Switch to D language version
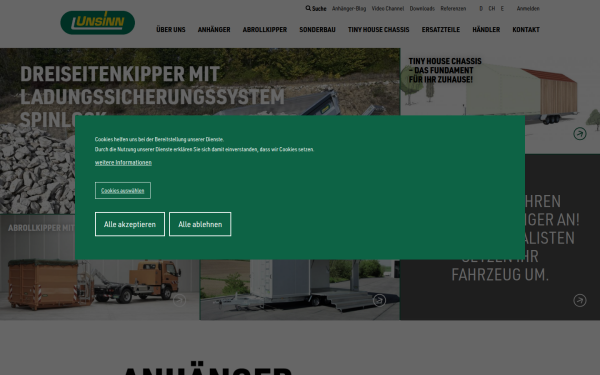 481,8
